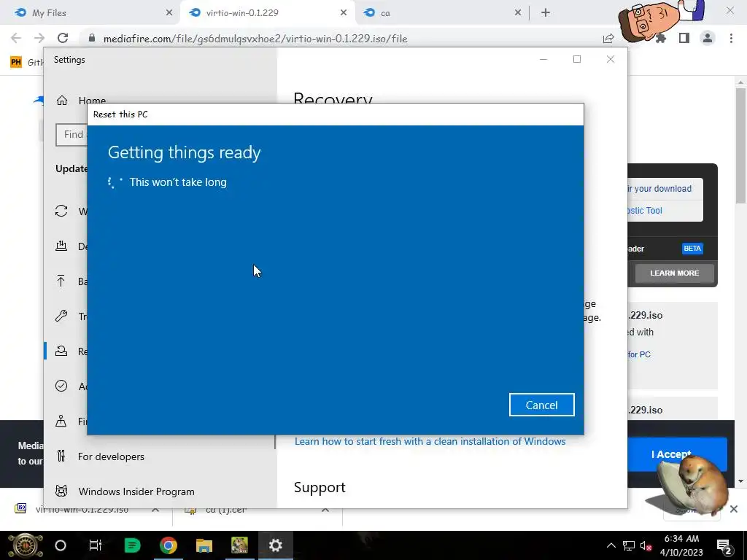Click the Find a setting search box
Screen dimensions: 747x560
71,134
